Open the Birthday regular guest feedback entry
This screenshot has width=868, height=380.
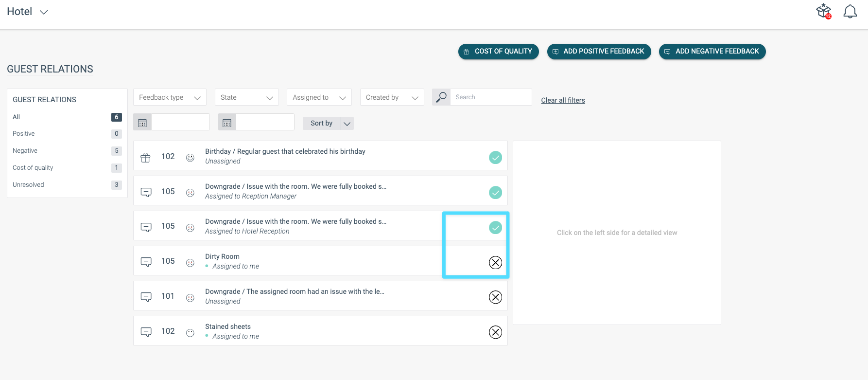pyautogui.click(x=285, y=151)
